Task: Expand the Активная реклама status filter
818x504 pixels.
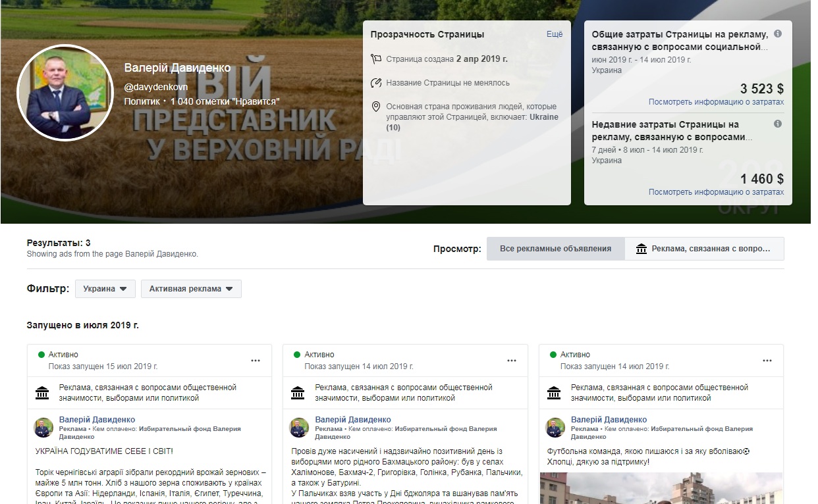Action: tap(191, 289)
